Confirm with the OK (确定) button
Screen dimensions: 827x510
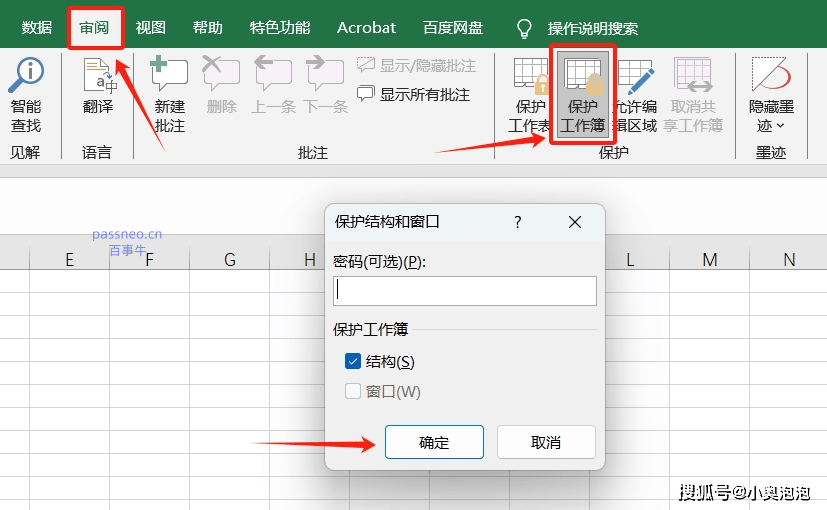click(x=434, y=442)
